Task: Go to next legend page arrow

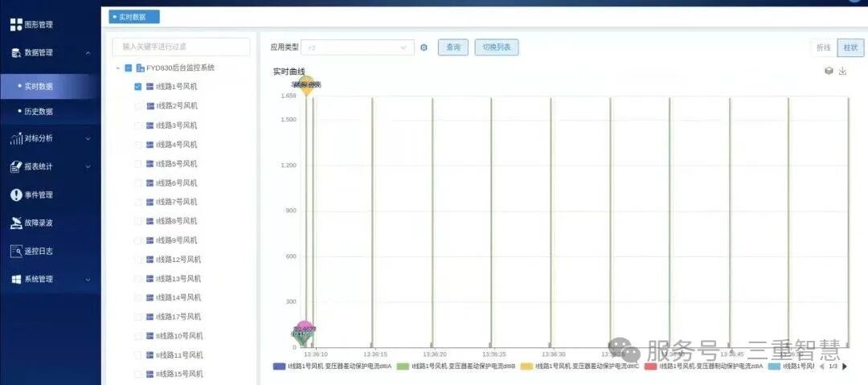Action: [845, 367]
